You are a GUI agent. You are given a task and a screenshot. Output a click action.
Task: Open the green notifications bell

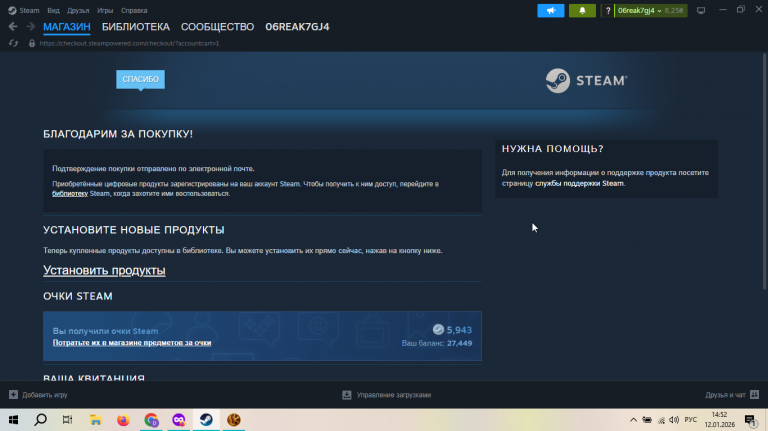[x=582, y=10]
